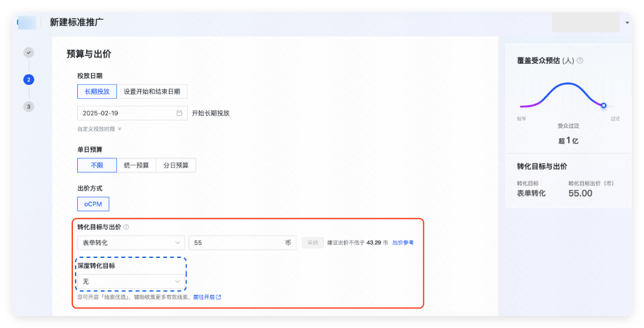Click the logo at top left

point(27,22)
